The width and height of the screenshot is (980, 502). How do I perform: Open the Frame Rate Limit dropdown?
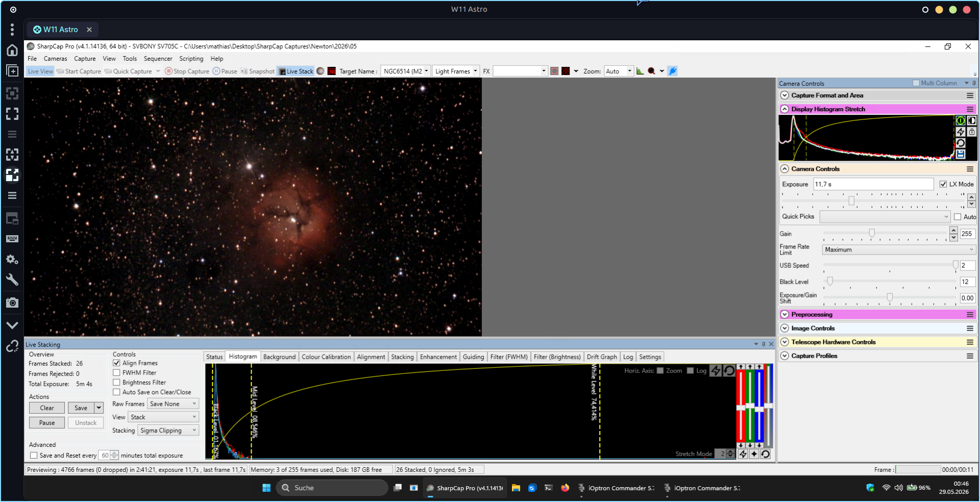pos(899,249)
